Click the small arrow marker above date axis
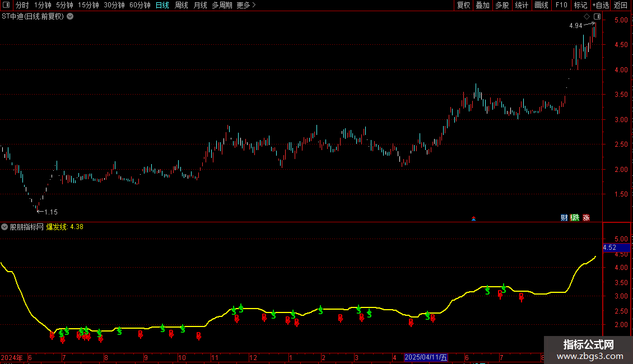Image resolution: width=633 pixels, height=364 pixels. click(x=473, y=219)
